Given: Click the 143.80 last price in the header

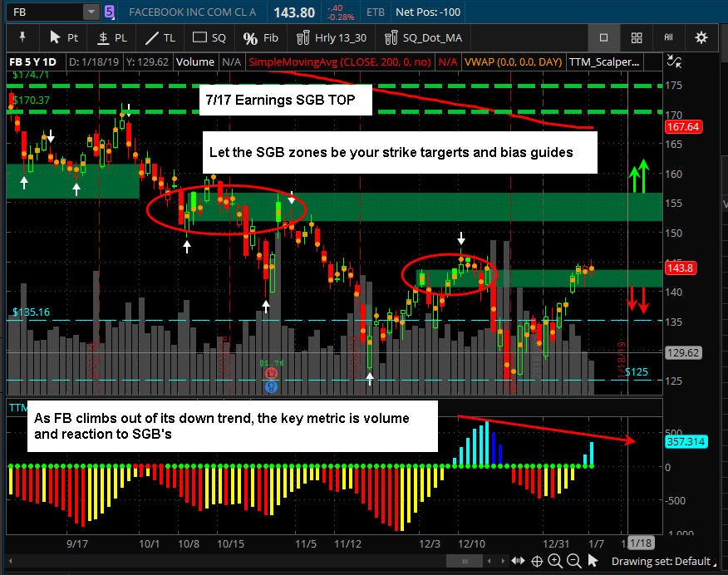Looking at the screenshot, I should (294, 12).
